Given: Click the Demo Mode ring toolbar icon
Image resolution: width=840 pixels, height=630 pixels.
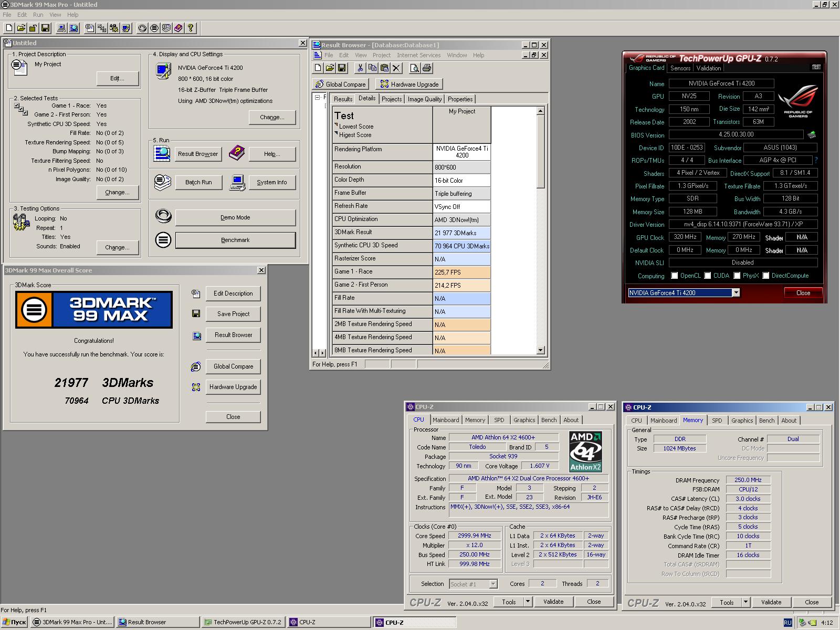Looking at the screenshot, I should click(x=142, y=28).
